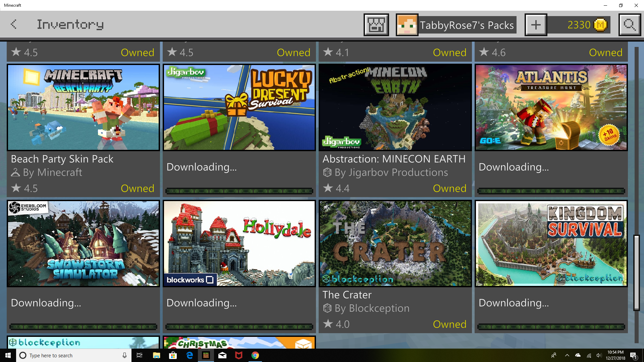Click the By Blockception creator link
The image size is (644, 362).
pos(372,308)
